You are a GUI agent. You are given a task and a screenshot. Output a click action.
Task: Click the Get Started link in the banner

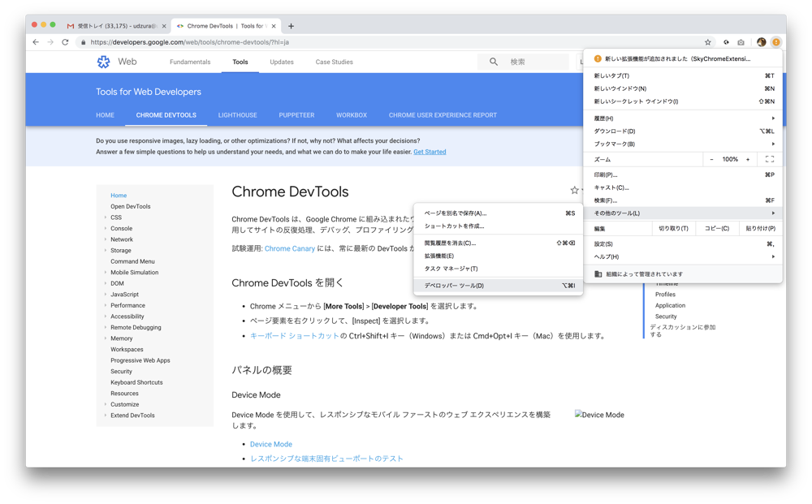point(430,152)
